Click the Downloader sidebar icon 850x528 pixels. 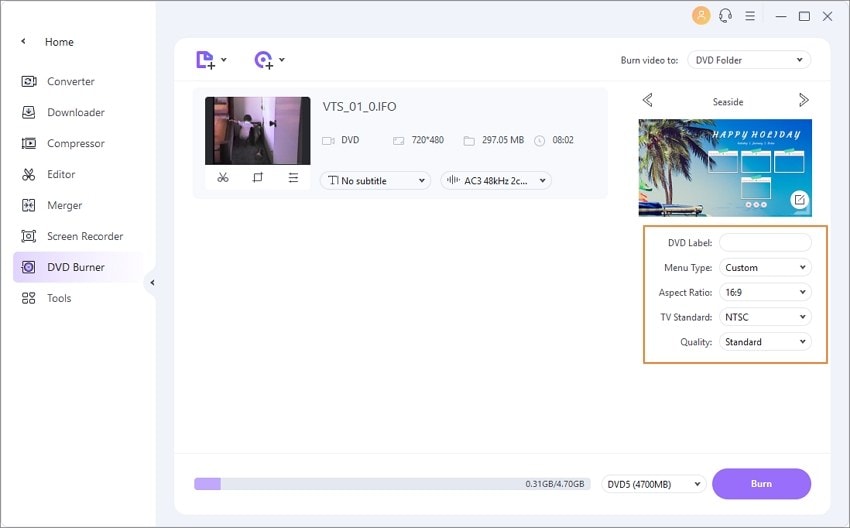pyautogui.click(x=28, y=112)
